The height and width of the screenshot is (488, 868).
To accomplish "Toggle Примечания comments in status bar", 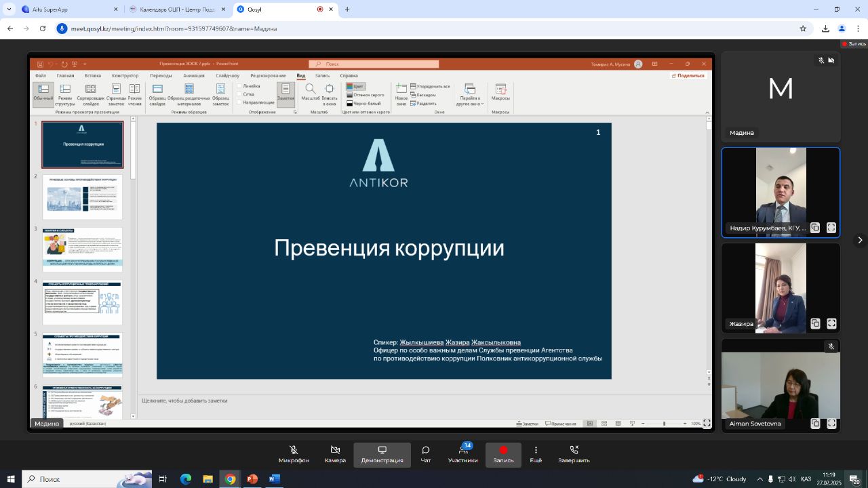I will [x=561, y=424].
